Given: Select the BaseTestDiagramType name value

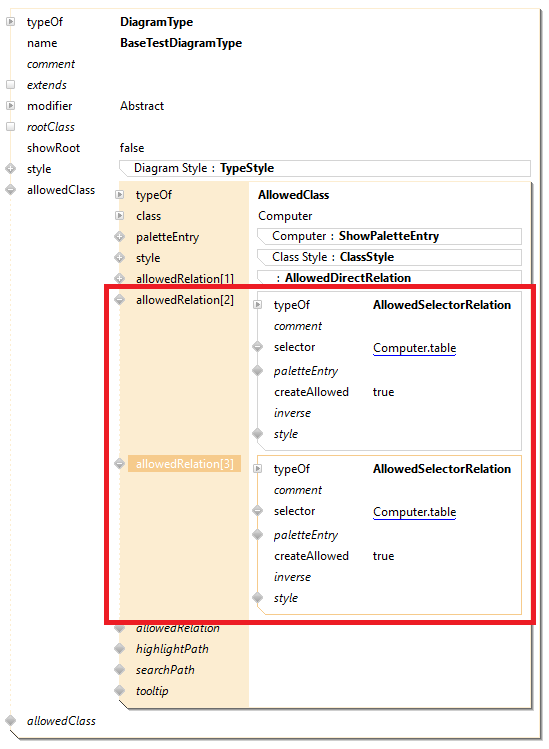Looking at the screenshot, I should [181, 43].
